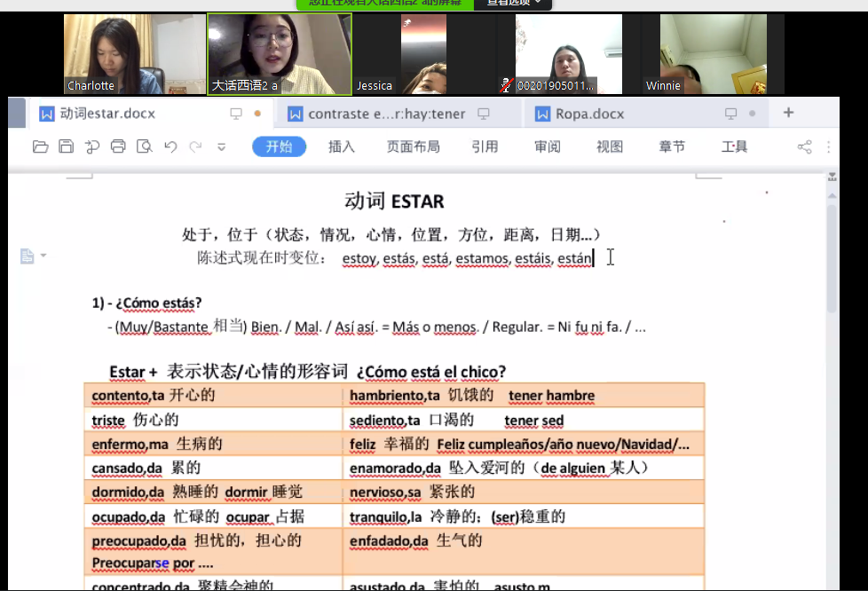
Task: Select Charlotte's video thumbnail
Action: 135,54
